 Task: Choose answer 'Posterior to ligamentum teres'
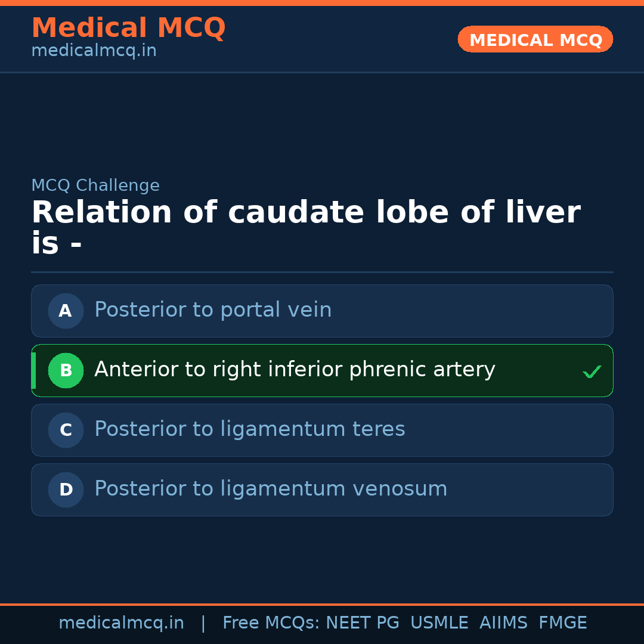[x=249, y=429]
